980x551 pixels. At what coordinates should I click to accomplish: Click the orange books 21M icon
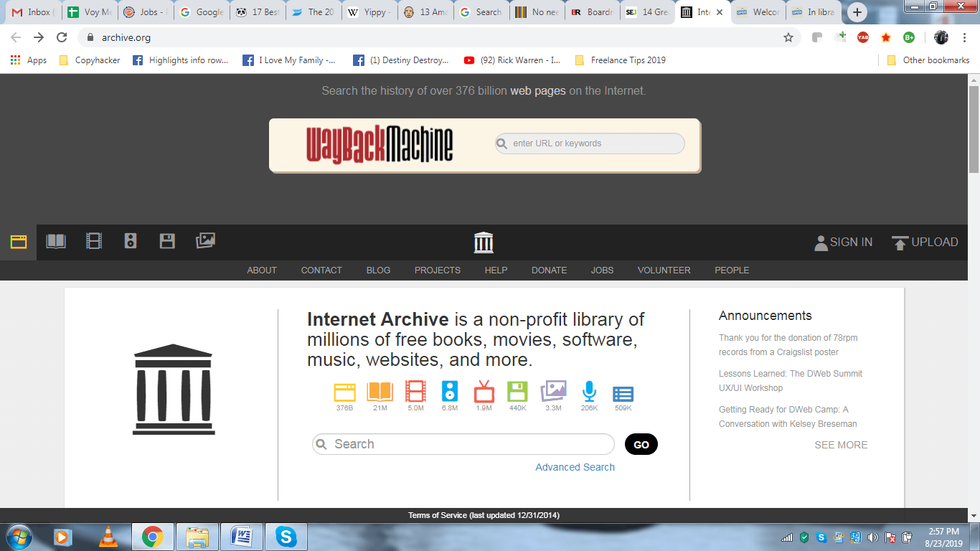click(x=380, y=392)
